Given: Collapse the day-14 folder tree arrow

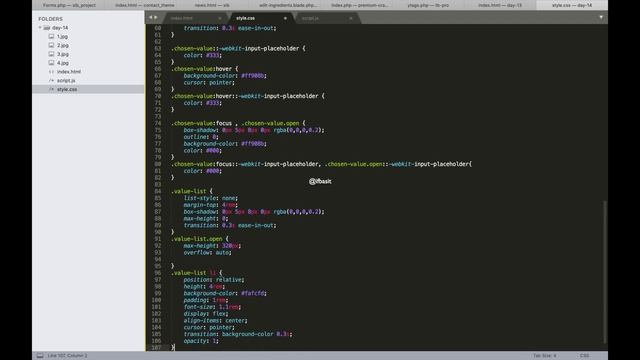Looking at the screenshot, I should tap(40, 28).
